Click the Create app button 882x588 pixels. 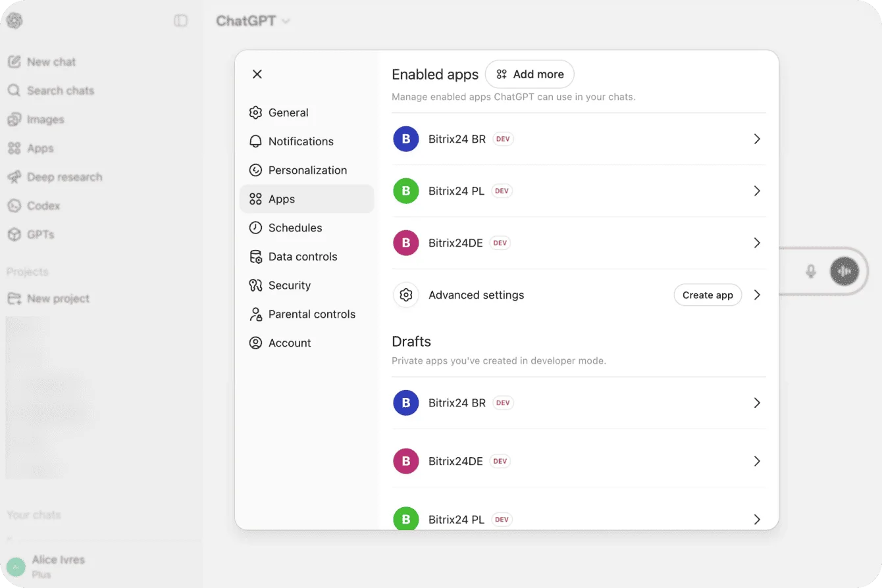708,295
